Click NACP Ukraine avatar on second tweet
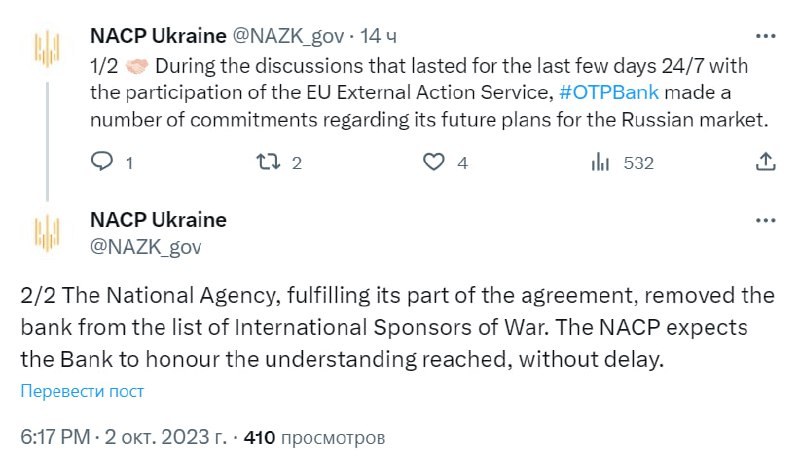The image size is (800, 469). [x=47, y=232]
